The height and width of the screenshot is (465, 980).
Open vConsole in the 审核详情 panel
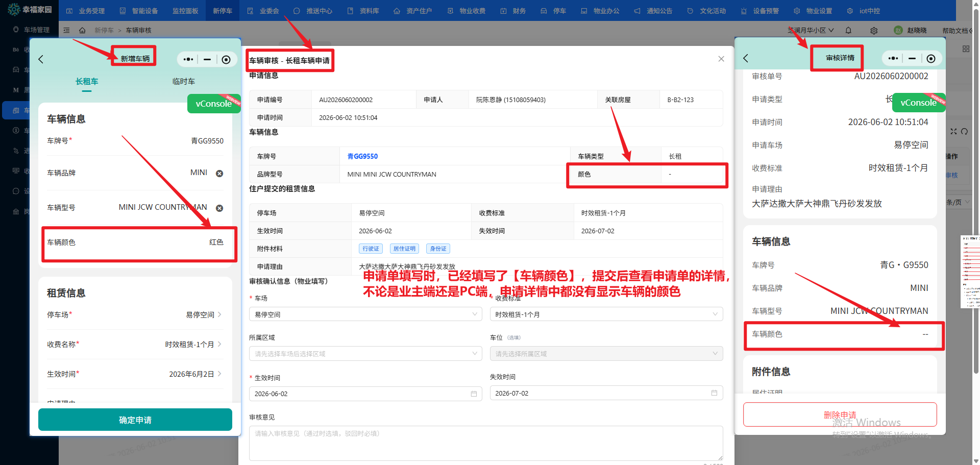tap(919, 103)
